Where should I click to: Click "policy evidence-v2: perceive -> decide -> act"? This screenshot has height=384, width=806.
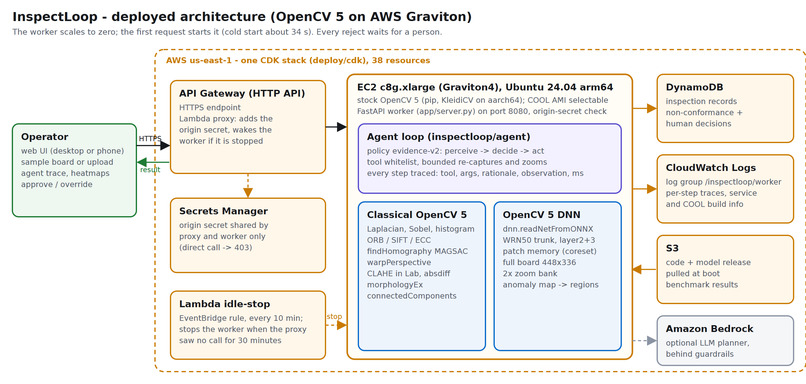455,151
